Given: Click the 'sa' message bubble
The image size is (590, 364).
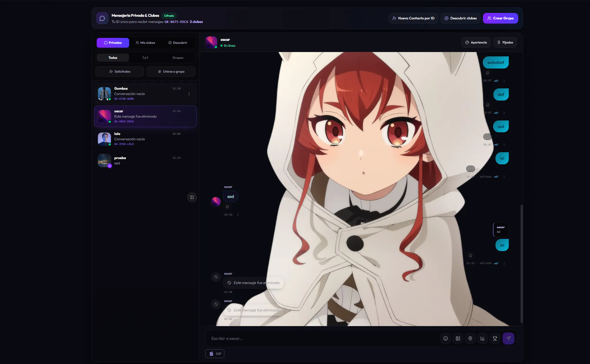Looking at the screenshot, I should point(502,245).
